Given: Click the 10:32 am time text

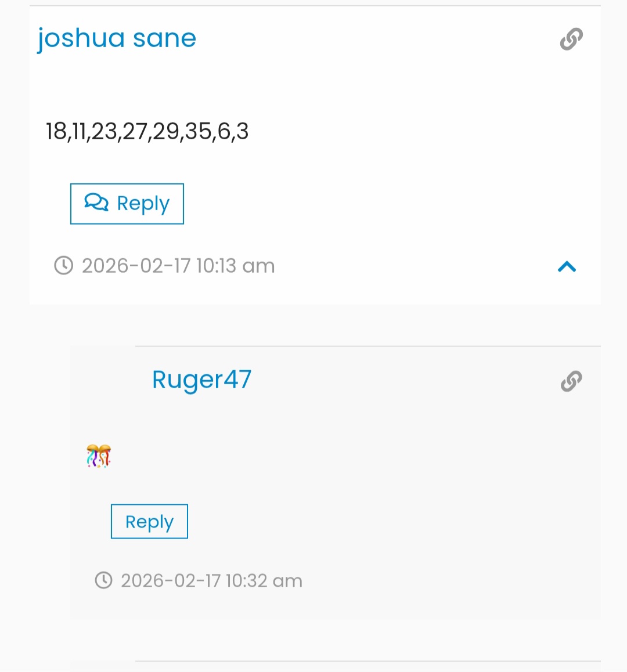Looking at the screenshot, I should (264, 580).
